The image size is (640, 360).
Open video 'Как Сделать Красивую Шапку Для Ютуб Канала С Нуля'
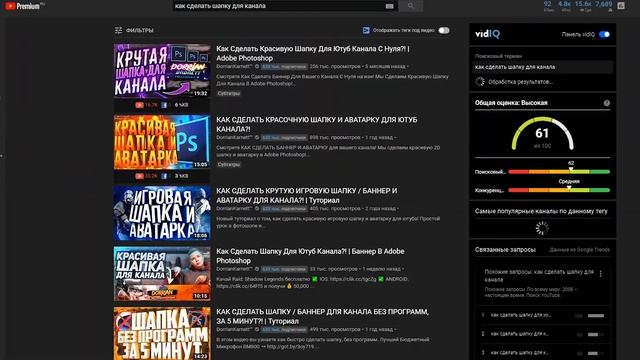[x=313, y=53]
